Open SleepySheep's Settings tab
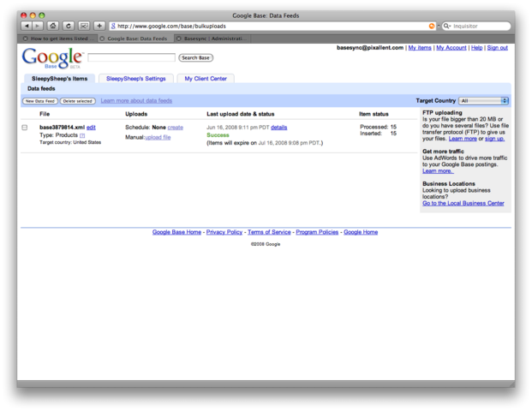The width and height of the screenshot is (532, 411). (x=136, y=79)
